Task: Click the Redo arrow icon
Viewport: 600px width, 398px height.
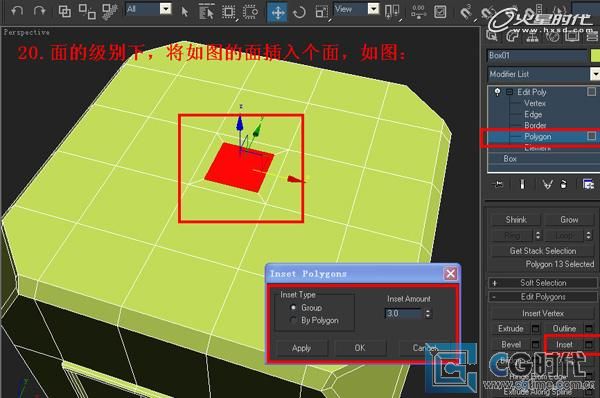Action: point(39,11)
